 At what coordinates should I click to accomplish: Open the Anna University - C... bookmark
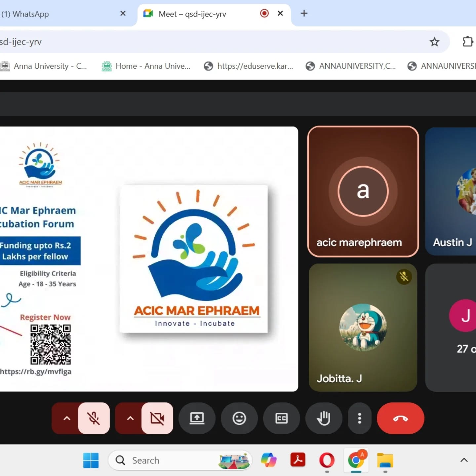pos(44,66)
